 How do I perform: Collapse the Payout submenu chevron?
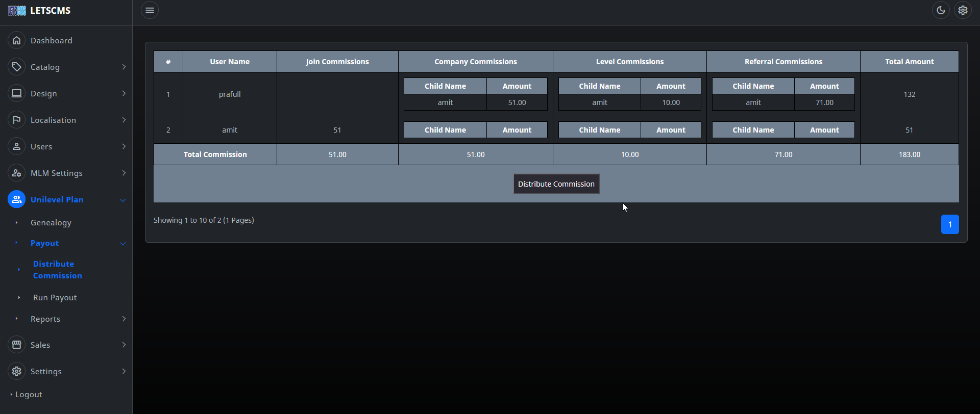coord(123,243)
